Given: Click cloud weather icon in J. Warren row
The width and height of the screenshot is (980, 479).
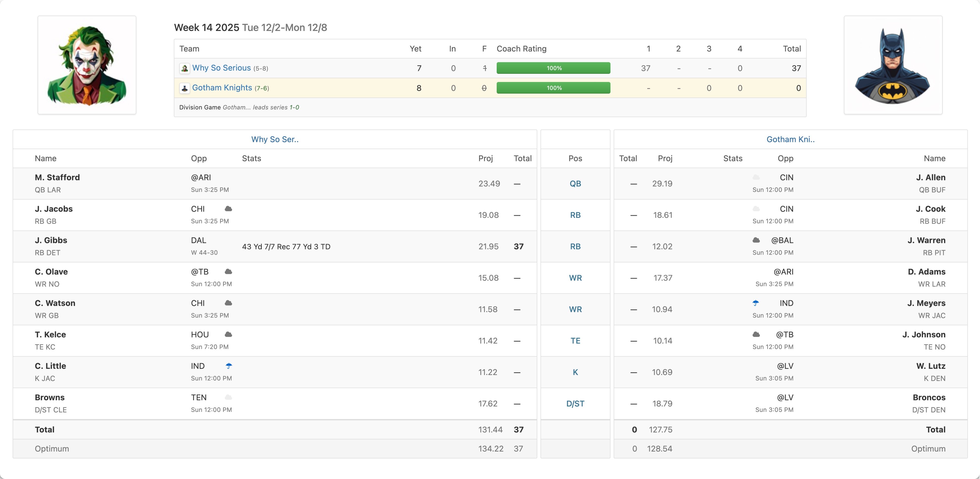Looking at the screenshot, I should (756, 240).
